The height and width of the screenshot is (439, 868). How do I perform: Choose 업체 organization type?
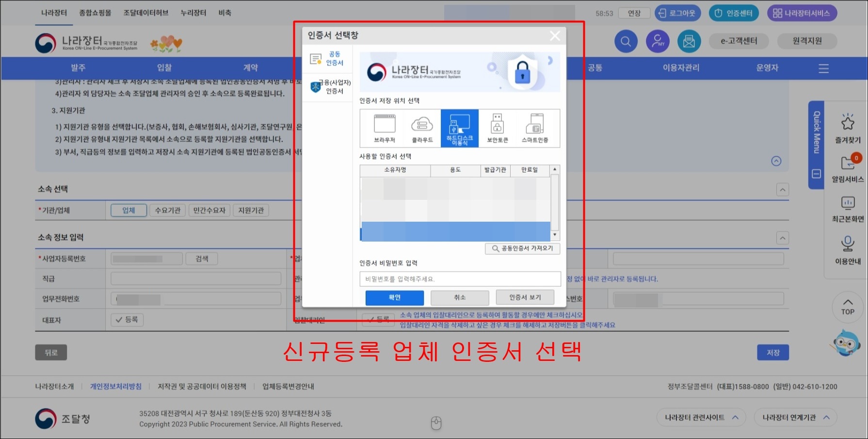coord(129,210)
